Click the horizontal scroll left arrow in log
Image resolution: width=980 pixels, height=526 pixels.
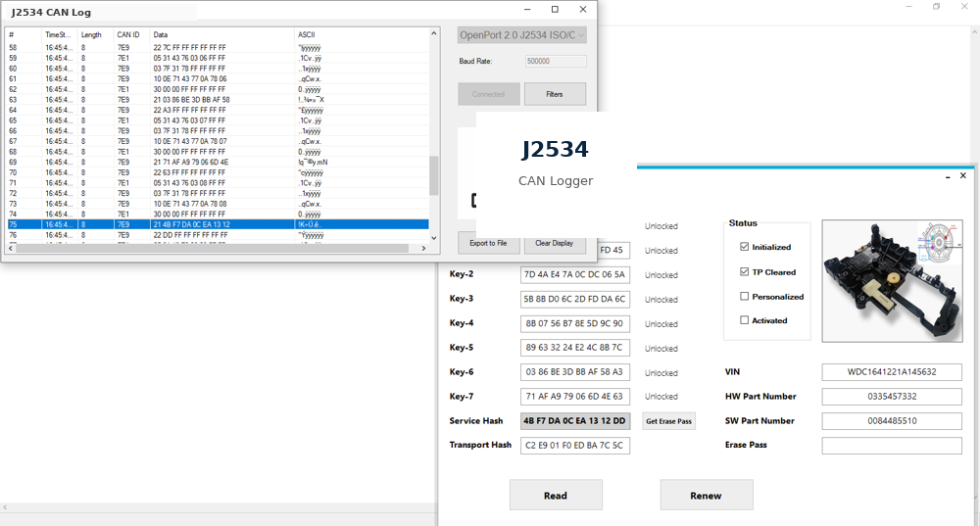pos(11,248)
